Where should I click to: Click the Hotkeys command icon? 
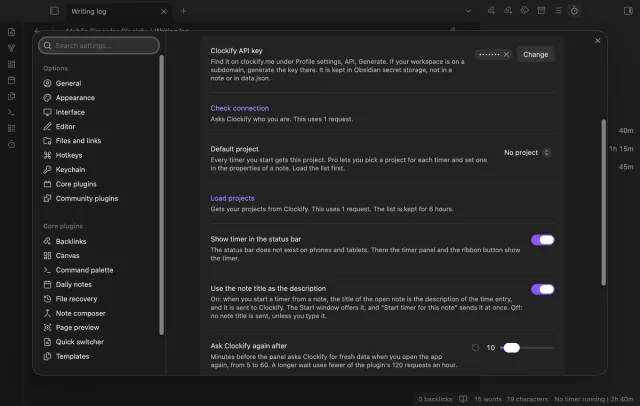click(47, 155)
